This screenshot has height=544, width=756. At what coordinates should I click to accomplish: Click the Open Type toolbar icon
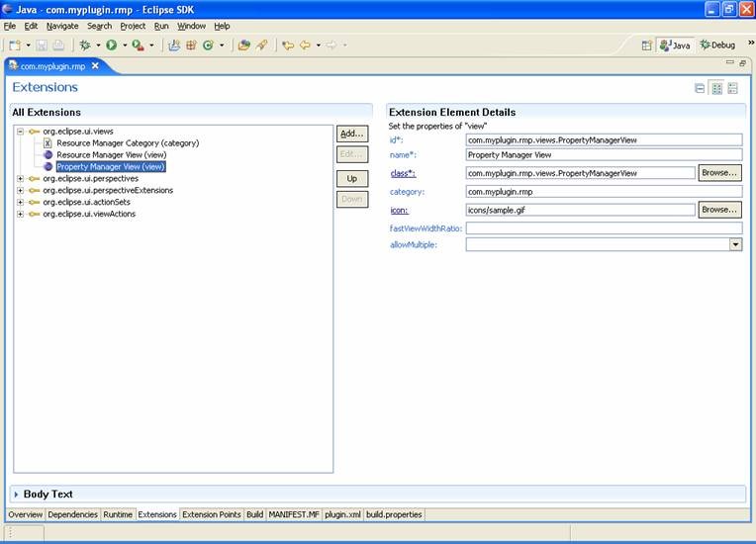244,45
